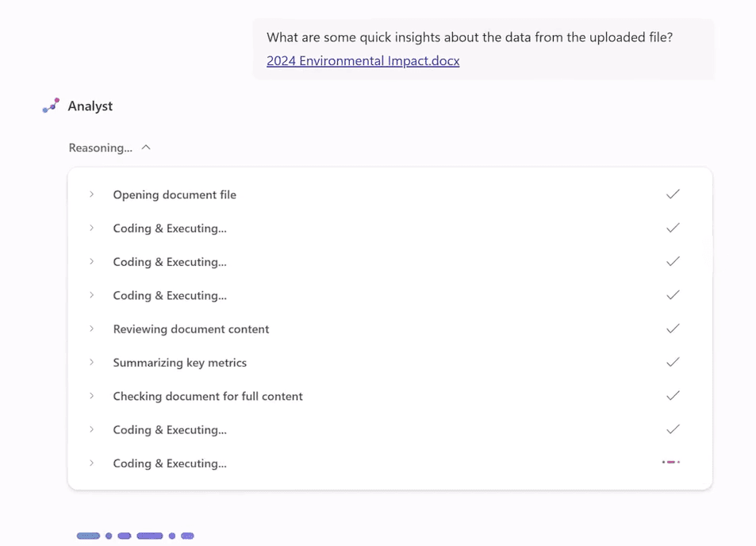
Task: Click checkmark beside "Opening document file"
Action: [673, 194]
